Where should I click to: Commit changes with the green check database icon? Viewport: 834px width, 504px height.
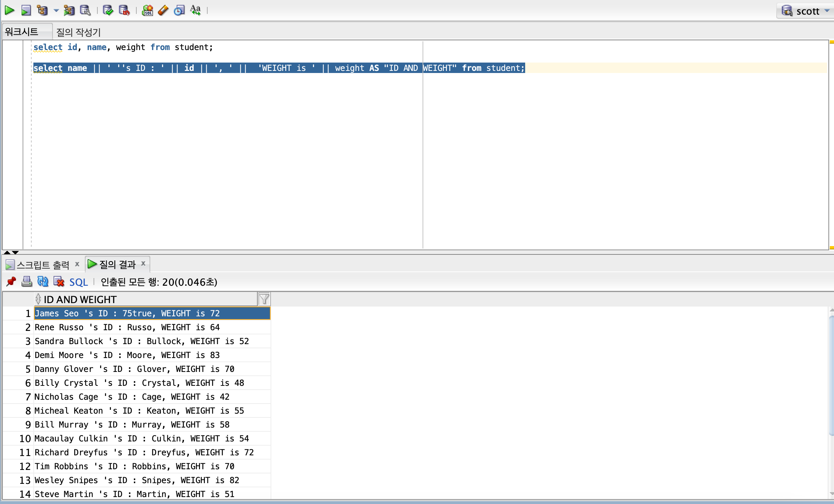[x=108, y=10]
